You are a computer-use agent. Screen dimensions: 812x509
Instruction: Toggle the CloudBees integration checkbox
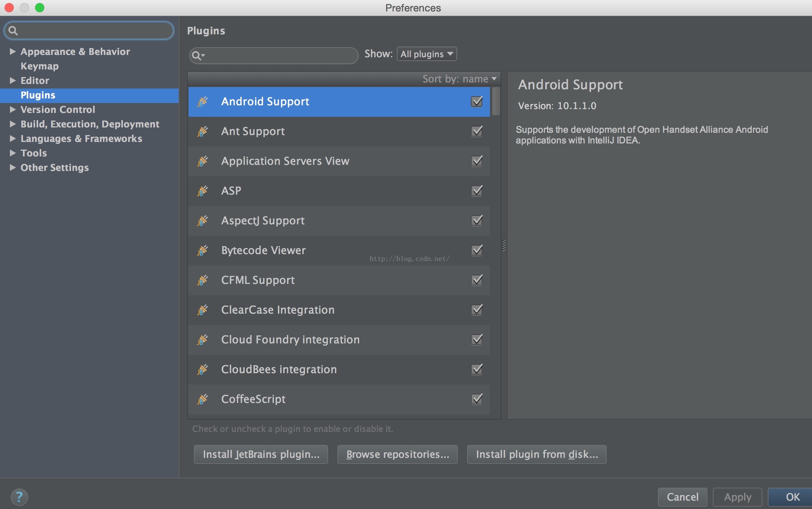point(477,369)
